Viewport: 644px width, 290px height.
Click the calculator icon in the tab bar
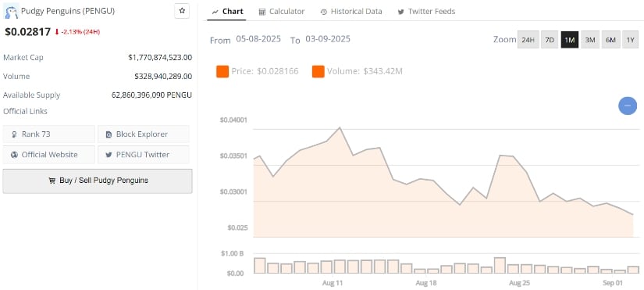click(262, 12)
